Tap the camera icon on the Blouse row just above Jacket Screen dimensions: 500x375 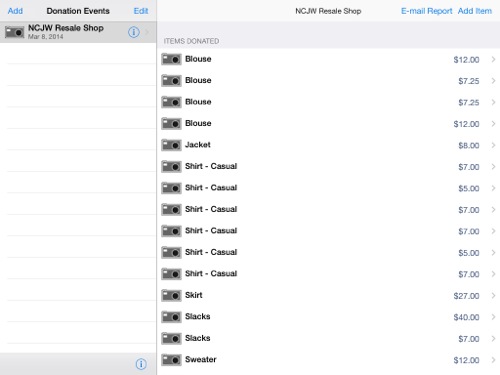(171, 124)
